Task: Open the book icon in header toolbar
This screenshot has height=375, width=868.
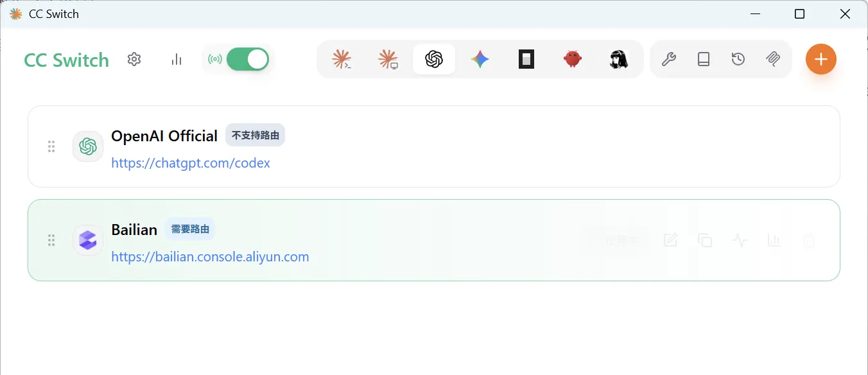Action: click(704, 59)
